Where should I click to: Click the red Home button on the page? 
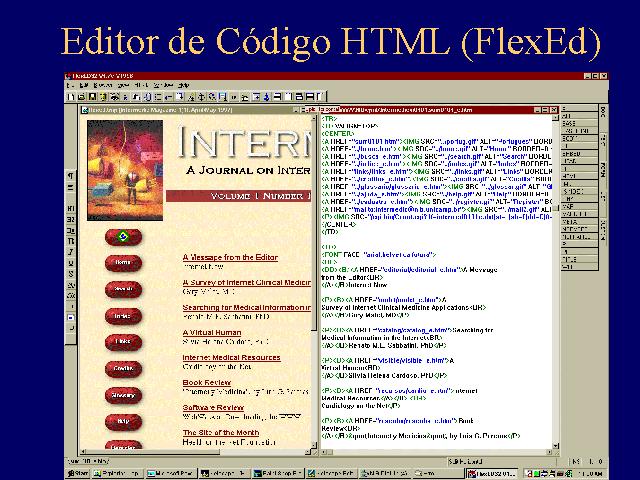pos(123,262)
